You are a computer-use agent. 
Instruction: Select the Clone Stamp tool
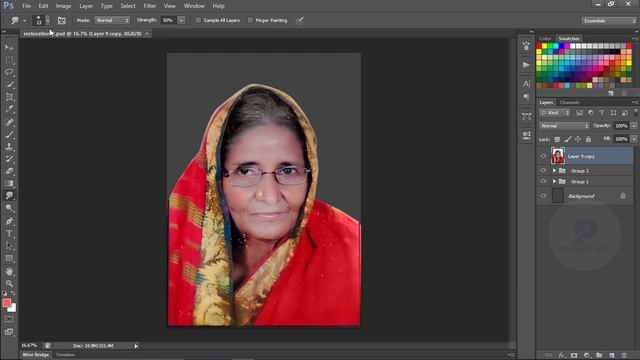coord(9,147)
